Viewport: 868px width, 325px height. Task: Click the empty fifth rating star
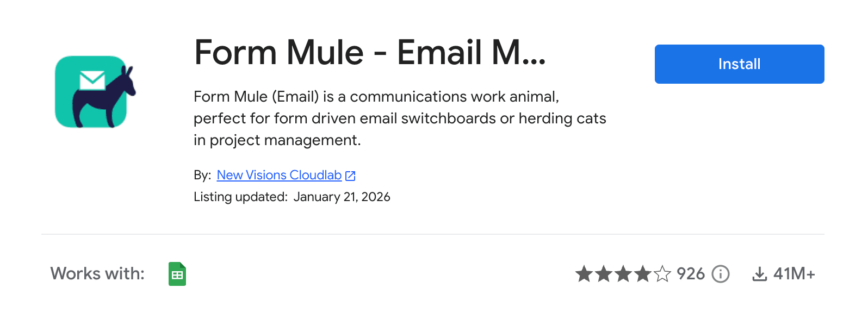tap(662, 274)
